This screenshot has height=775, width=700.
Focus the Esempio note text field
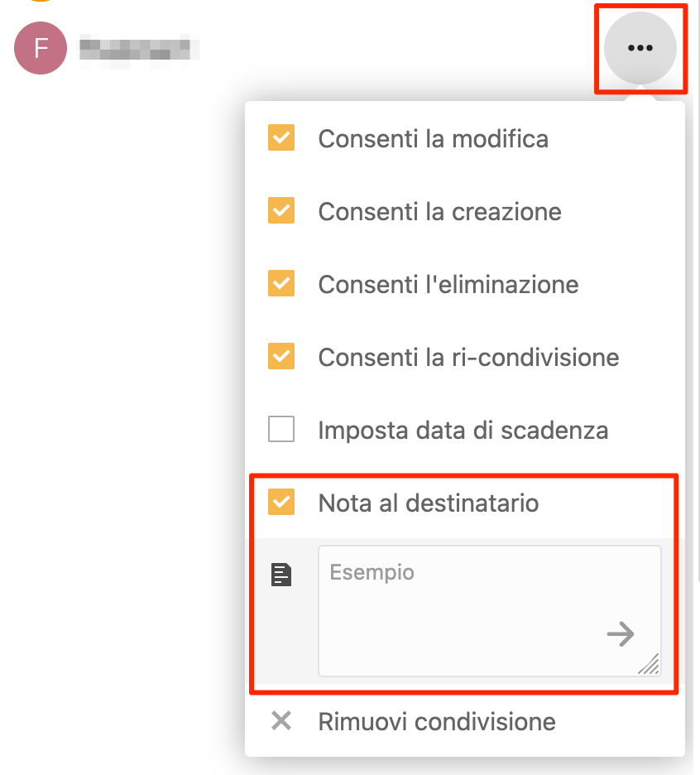coord(490,611)
